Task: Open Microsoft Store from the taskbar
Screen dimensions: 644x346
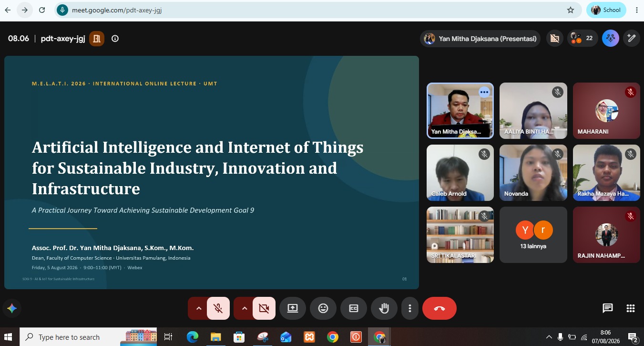Action: [x=239, y=337]
